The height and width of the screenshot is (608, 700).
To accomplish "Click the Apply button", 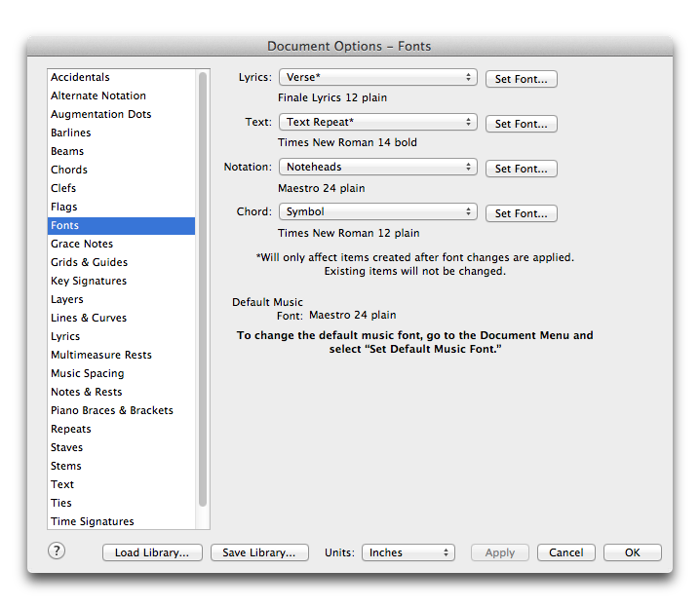I will pos(500,552).
